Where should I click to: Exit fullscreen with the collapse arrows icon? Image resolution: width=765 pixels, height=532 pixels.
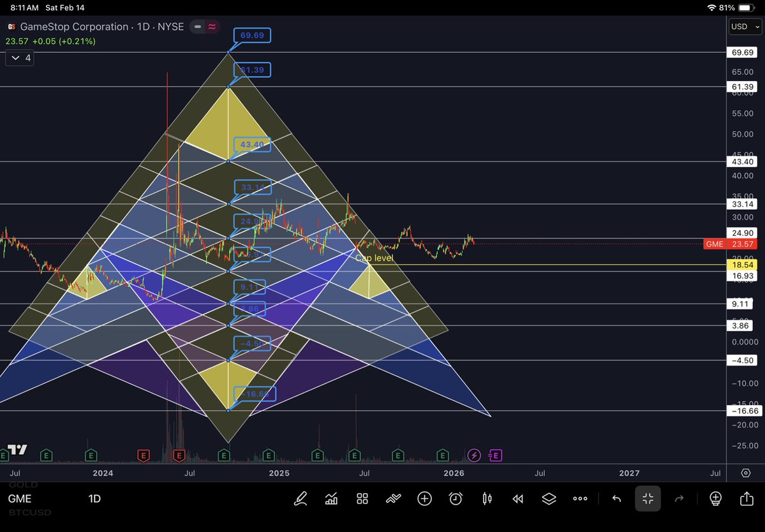tap(648, 498)
